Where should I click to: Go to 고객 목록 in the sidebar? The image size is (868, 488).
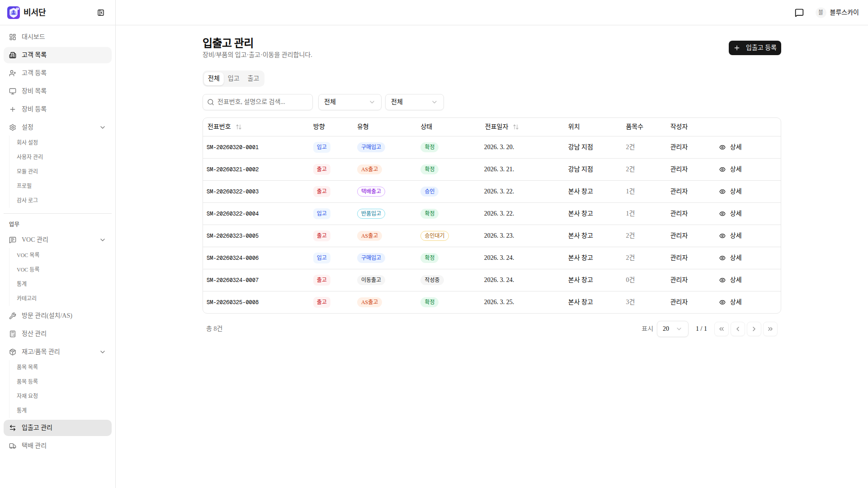[57, 55]
